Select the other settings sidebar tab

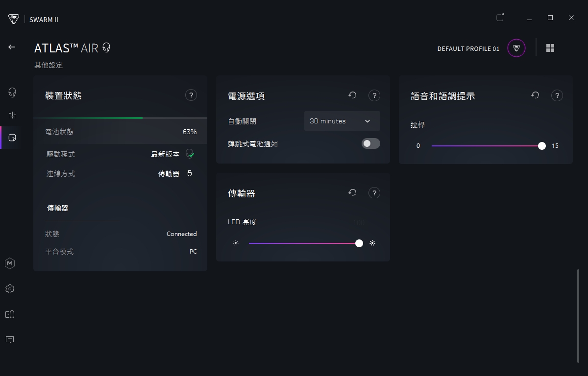[x=13, y=138]
